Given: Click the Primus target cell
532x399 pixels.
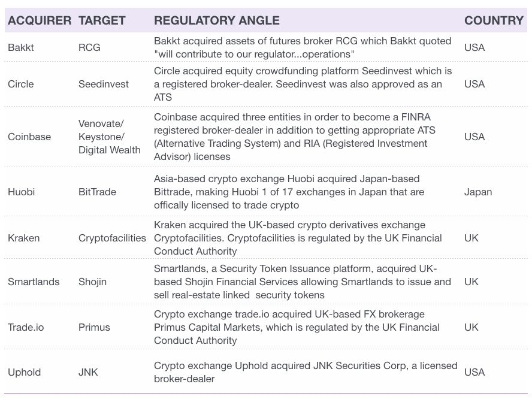Looking at the screenshot, I should [94, 328].
